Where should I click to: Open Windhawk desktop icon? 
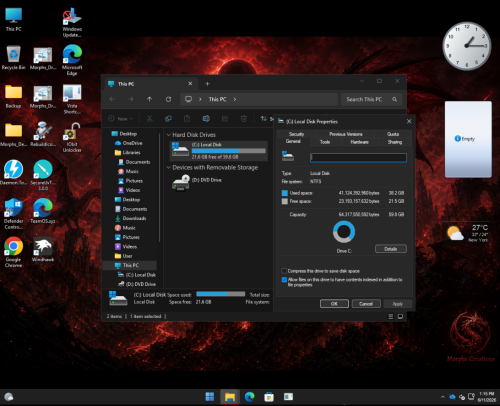[43, 249]
